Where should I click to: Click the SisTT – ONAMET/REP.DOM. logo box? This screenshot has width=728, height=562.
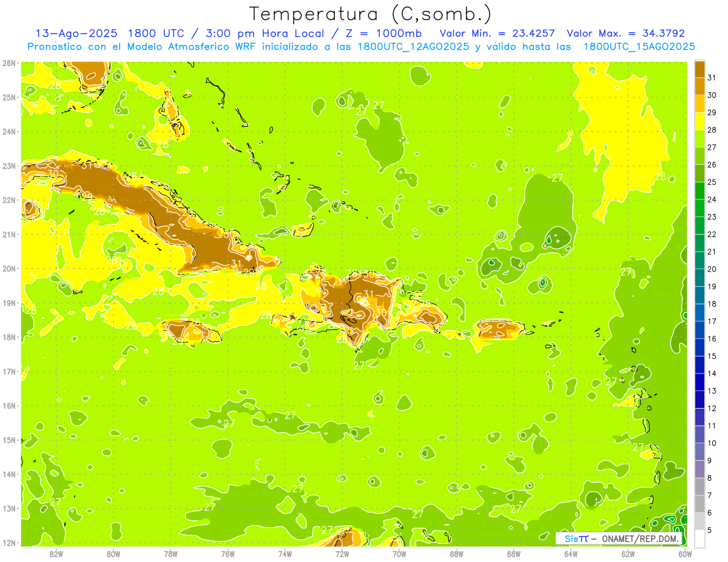click(x=618, y=538)
